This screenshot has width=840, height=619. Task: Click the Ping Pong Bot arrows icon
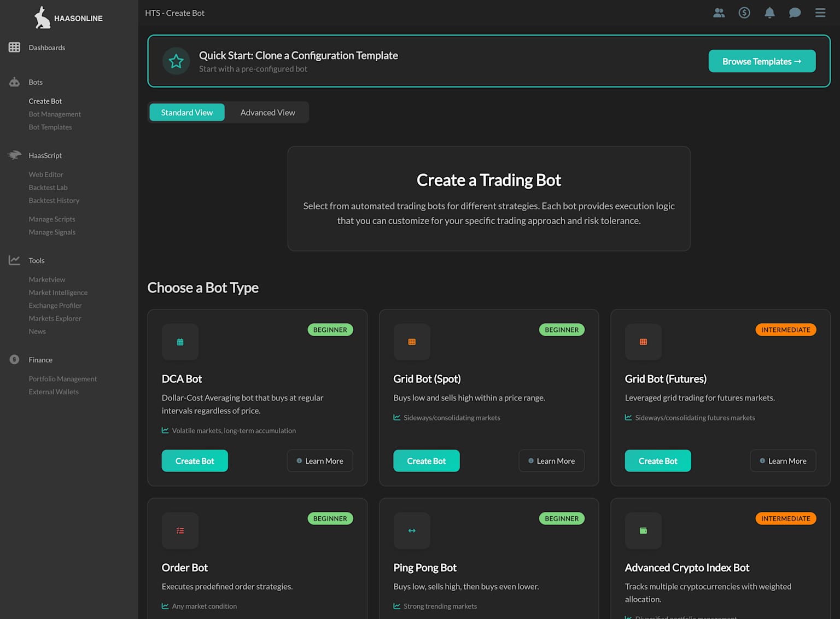tap(411, 530)
